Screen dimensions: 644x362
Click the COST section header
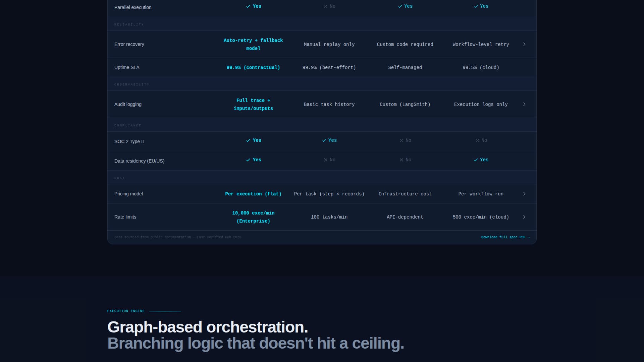click(x=119, y=178)
